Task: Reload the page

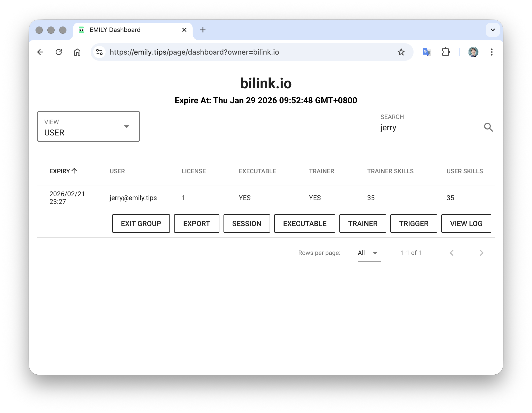Action: click(59, 52)
